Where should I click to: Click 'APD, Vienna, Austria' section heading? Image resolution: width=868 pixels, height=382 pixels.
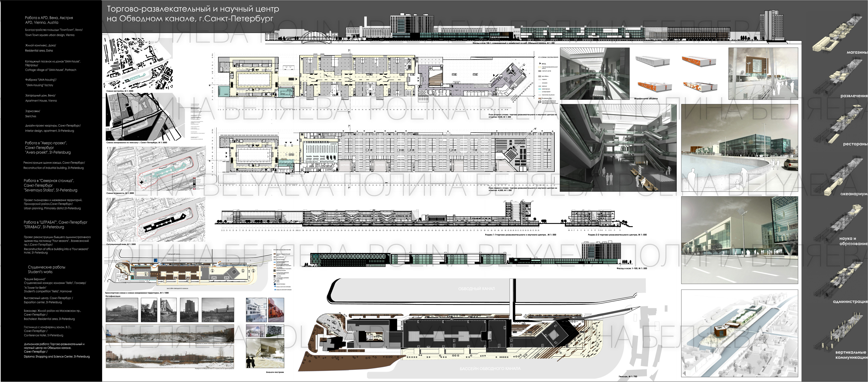[42, 23]
